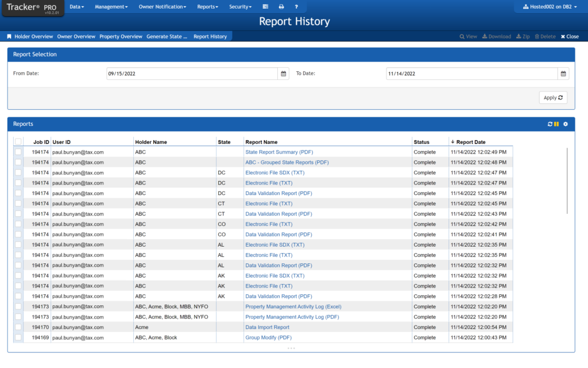Screen dimensions: 588x368
Task: Open the Print function in the top bar
Action: 280,6
